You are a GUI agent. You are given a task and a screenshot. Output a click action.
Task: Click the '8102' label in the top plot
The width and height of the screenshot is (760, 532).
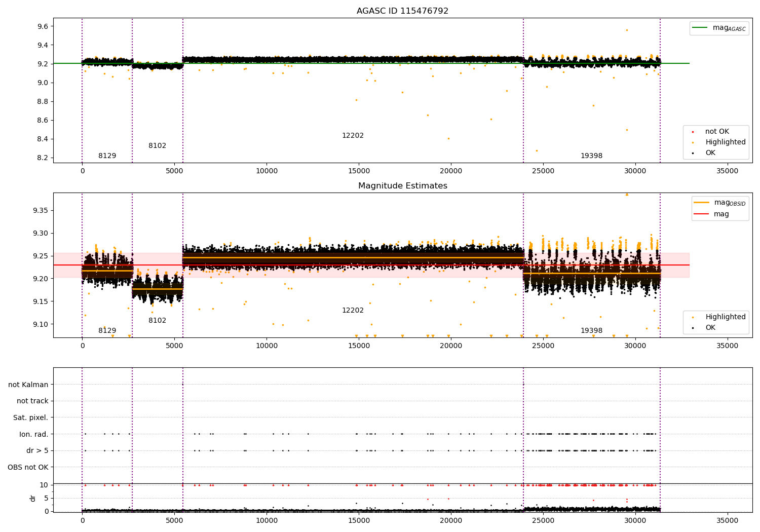pos(157,146)
